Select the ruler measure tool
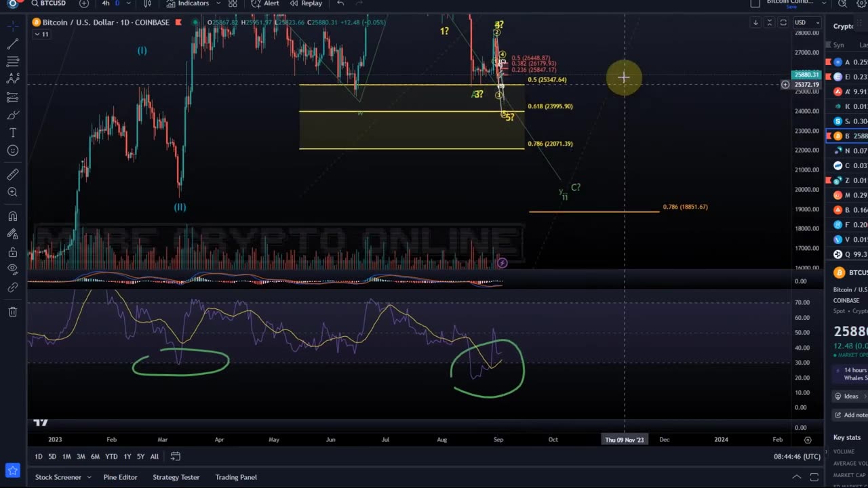The image size is (868, 488). pyautogui.click(x=12, y=174)
